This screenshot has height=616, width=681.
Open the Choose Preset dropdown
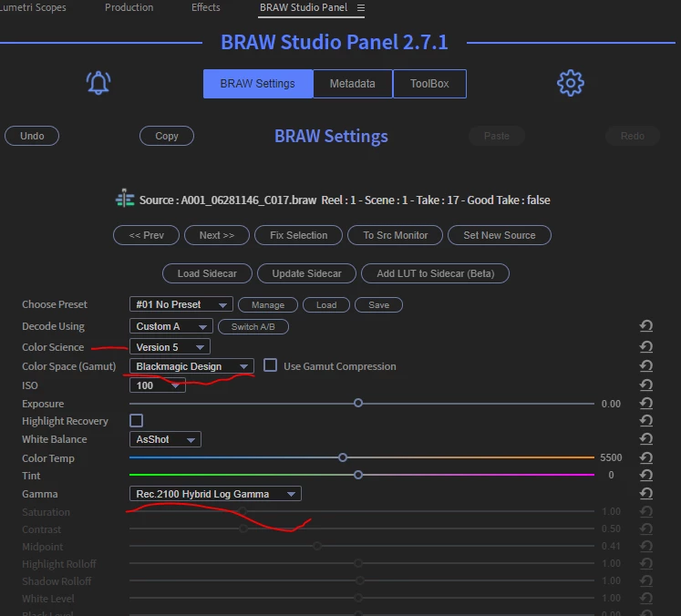[181, 304]
